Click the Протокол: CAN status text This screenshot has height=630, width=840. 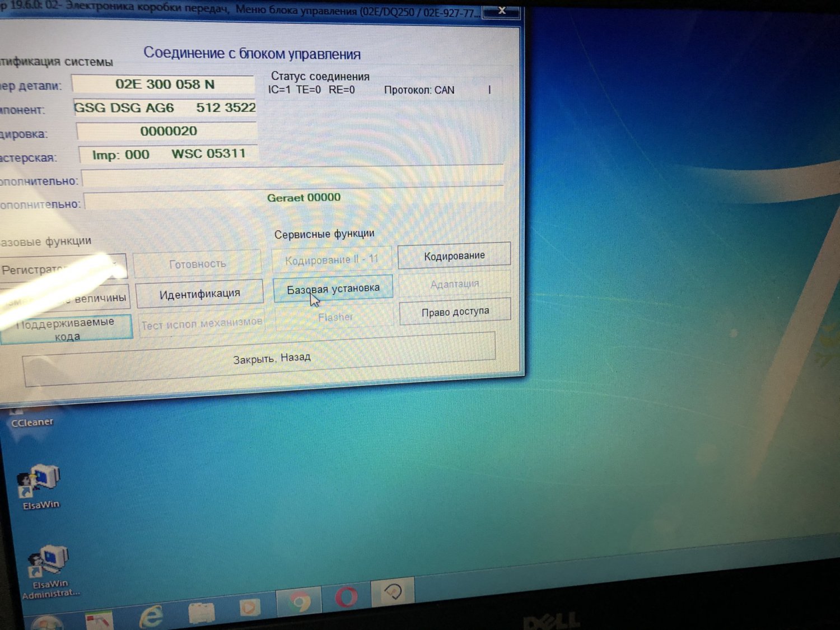pyautogui.click(x=419, y=90)
